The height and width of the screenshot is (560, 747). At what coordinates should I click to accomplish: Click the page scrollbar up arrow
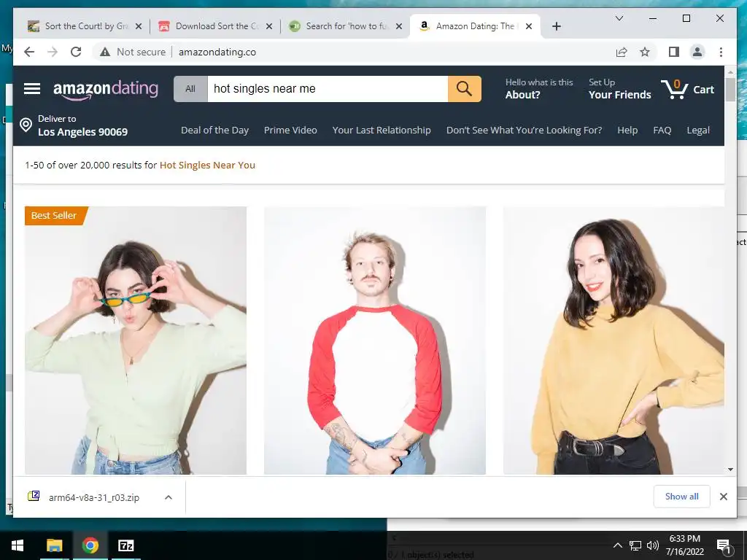730,71
